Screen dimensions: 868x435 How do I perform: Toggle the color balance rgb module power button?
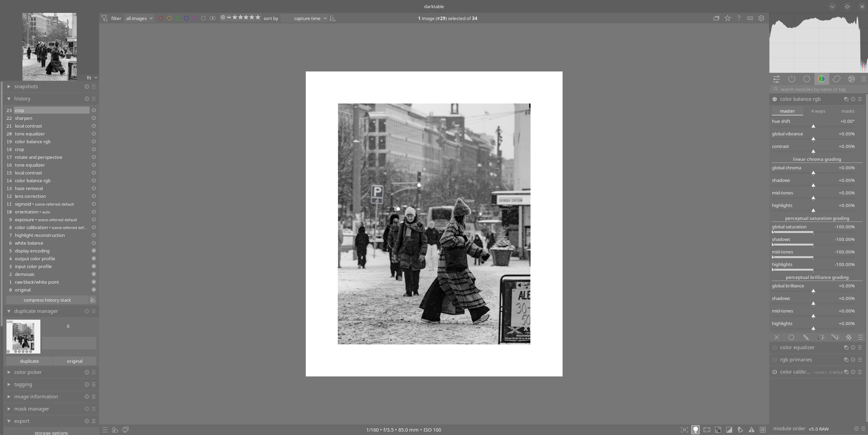(x=775, y=99)
